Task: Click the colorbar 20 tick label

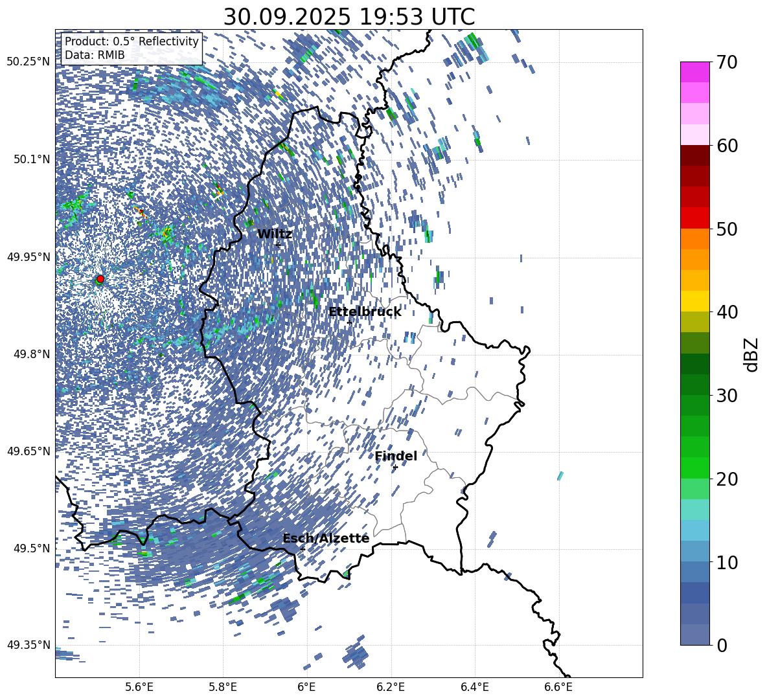Action: click(727, 479)
